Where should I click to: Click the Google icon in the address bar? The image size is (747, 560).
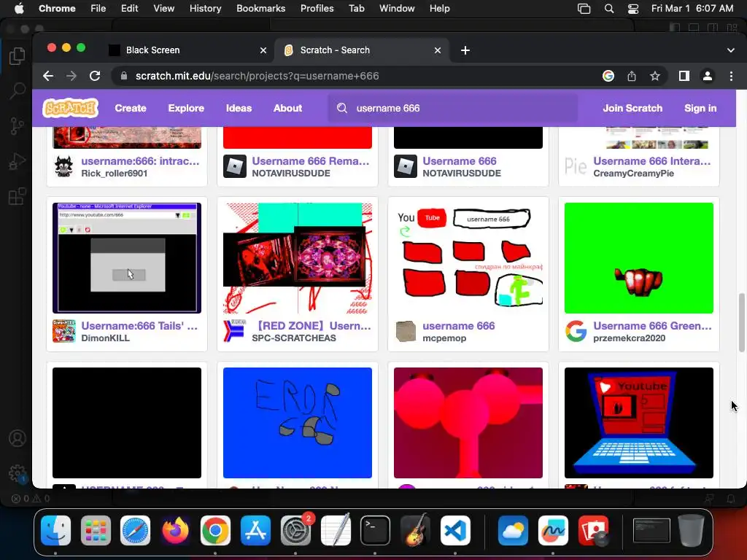click(x=608, y=76)
